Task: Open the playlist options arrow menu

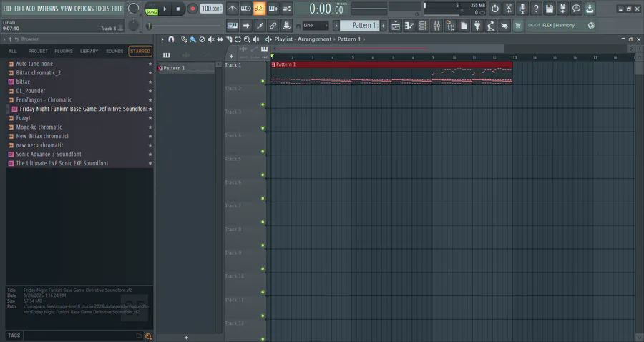Action: (x=162, y=39)
